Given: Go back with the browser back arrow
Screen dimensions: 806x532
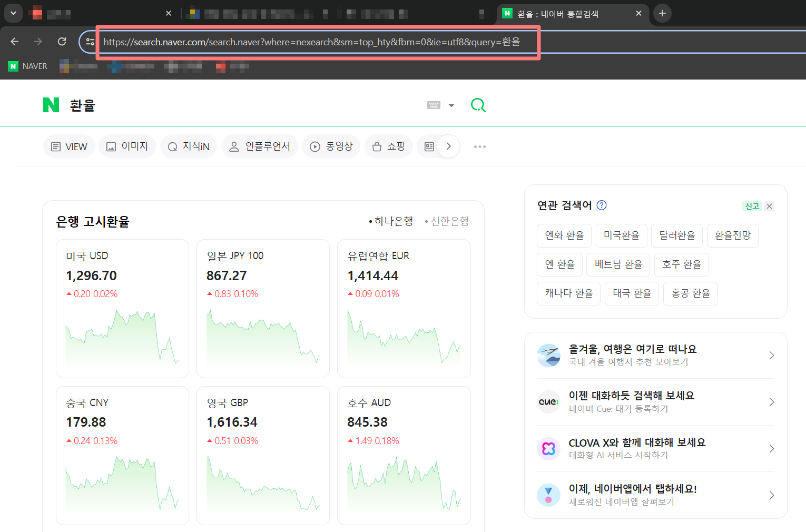Looking at the screenshot, I should coord(15,42).
